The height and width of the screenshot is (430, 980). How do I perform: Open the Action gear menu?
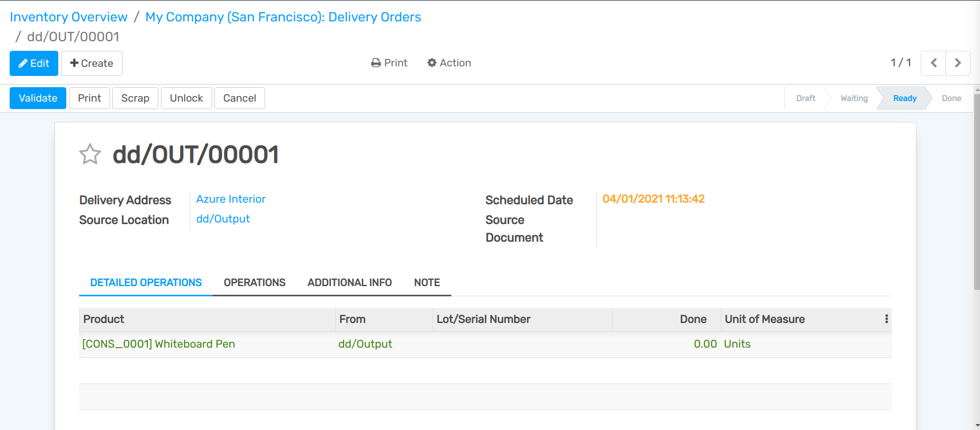449,63
